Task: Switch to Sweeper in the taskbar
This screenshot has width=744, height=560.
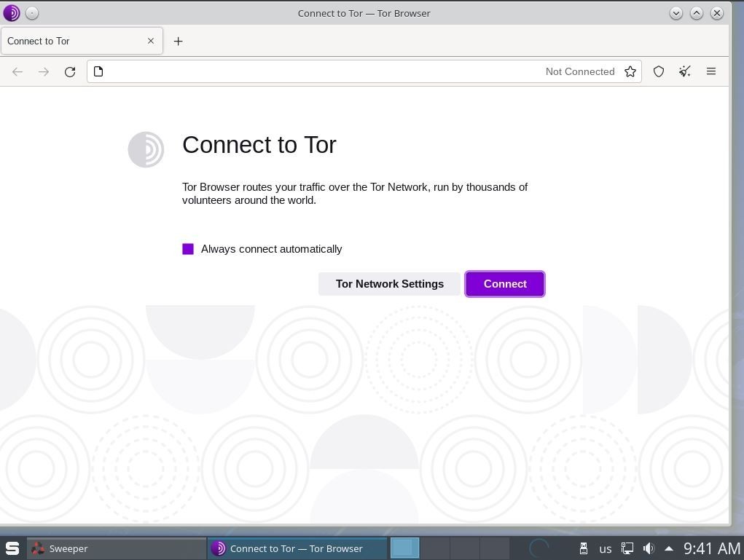Action: point(117,548)
